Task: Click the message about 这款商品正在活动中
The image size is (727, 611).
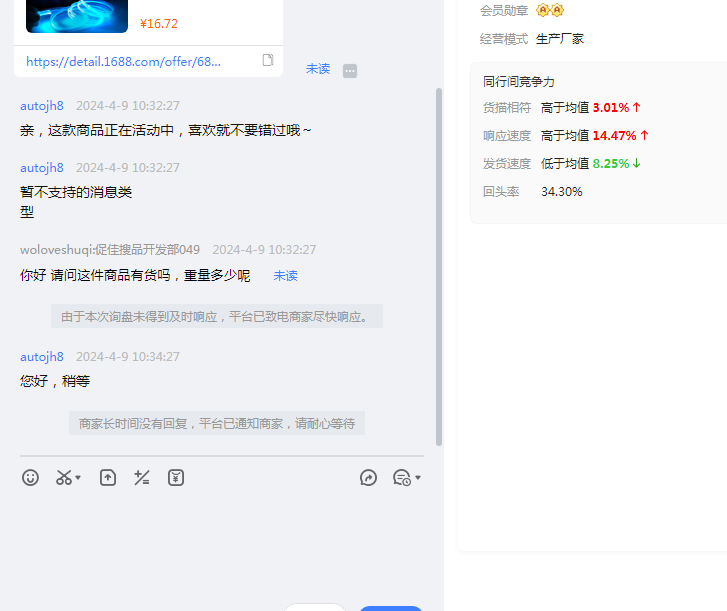Action: click(x=166, y=131)
